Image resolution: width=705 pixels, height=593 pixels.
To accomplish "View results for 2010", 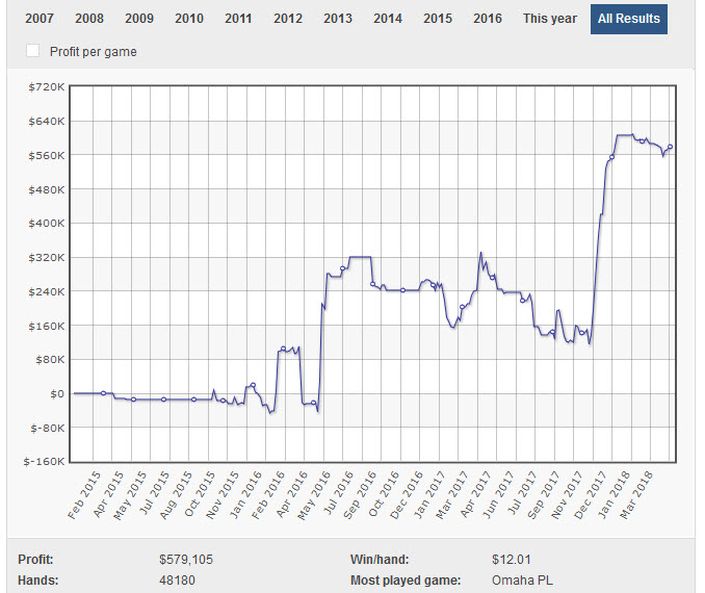I will (x=189, y=18).
